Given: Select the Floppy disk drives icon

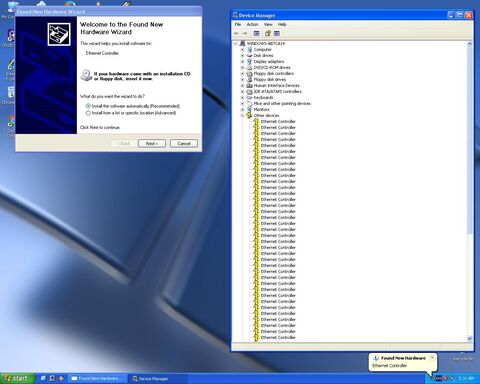Looking at the screenshot, I should 249,79.
